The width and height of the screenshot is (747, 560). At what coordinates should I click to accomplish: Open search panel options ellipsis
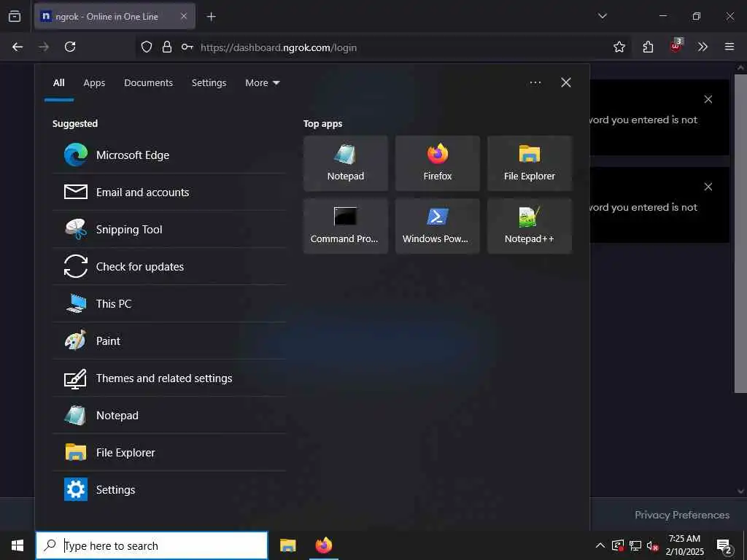point(535,82)
